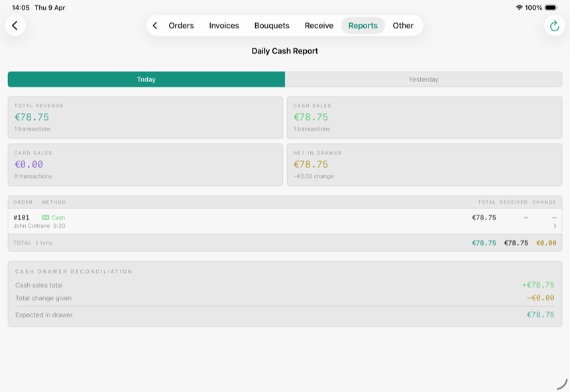Open the Orders tab
The width and height of the screenshot is (570, 392).
[181, 25]
